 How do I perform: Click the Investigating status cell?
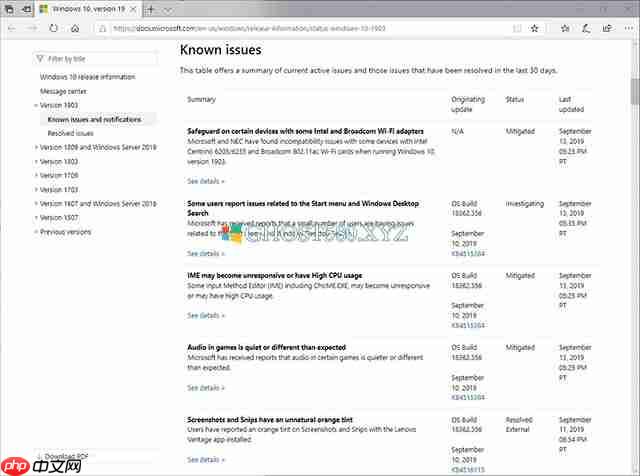[524, 203]
